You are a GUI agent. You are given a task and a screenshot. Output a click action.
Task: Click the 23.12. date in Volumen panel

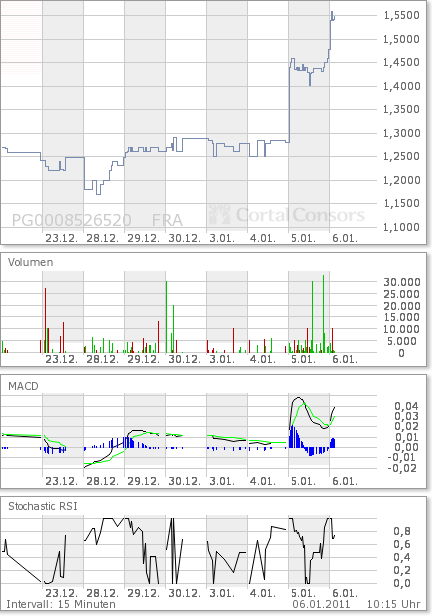tap(61, 359)
